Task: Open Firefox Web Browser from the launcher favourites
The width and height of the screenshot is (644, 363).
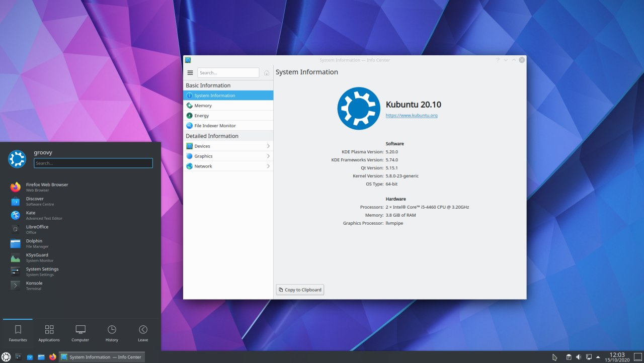Action: pyautogui.click(x=80, y=187)
